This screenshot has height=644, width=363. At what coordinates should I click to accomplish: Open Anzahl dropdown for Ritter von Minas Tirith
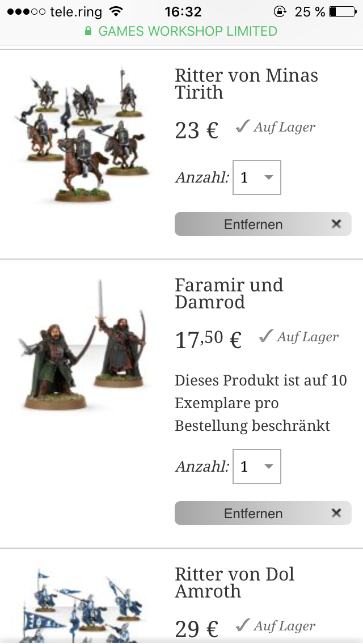tap(257, 177)
